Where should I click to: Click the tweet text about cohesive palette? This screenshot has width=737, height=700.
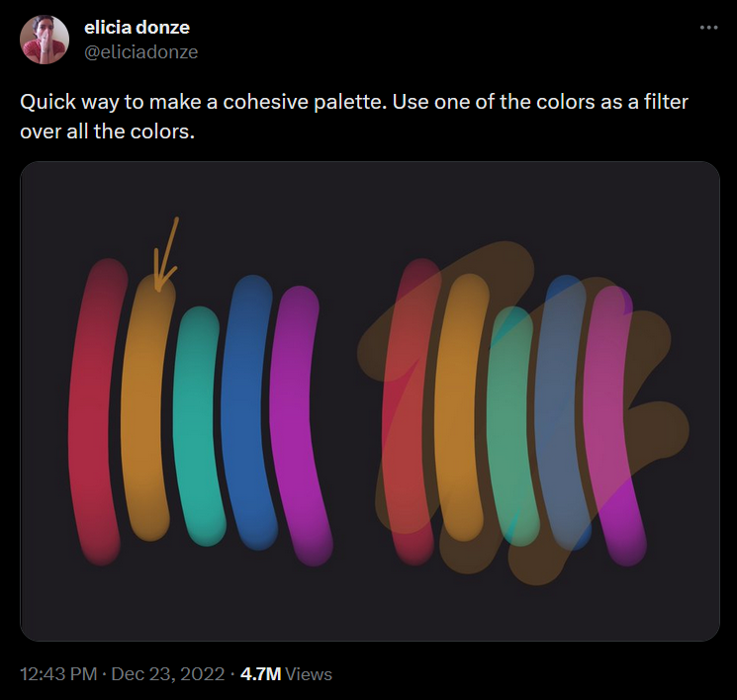click(353, 117)
